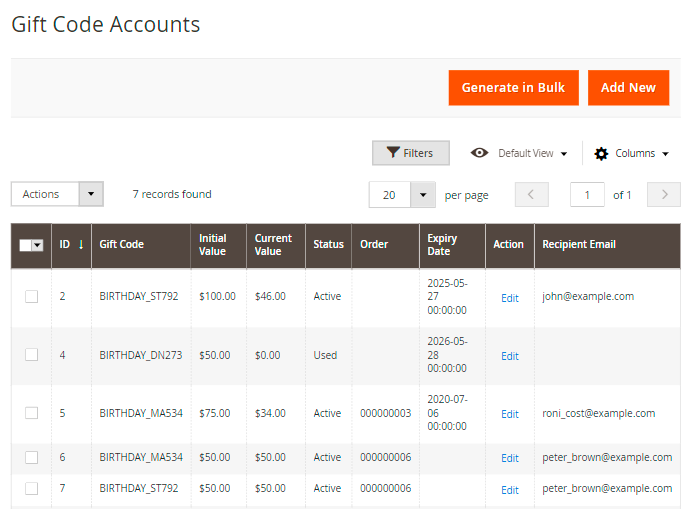Sort by the Gift Code column header
Screen dimensions: 685x509
coord(122,244)
